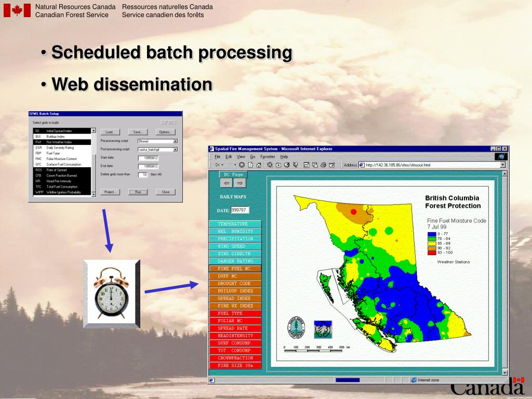The width and height of the screenshot is (532, 399).
Task: Select the FINE FUEL MC map button
Action: tap(235, 269)
